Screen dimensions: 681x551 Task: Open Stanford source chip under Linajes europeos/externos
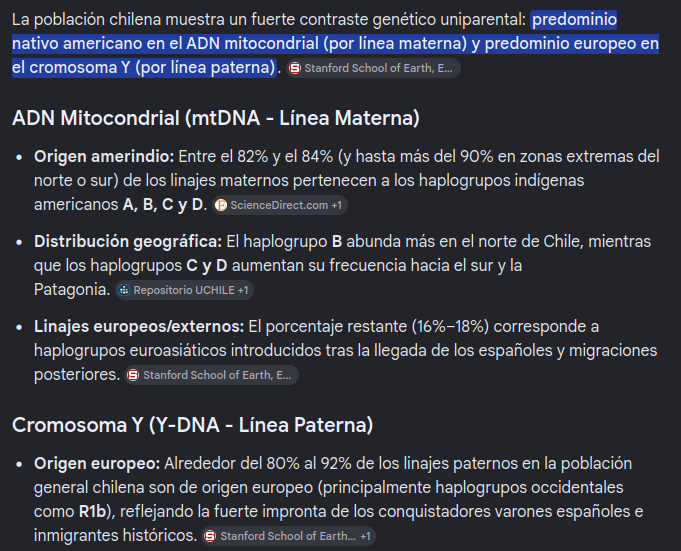point(212,375)
